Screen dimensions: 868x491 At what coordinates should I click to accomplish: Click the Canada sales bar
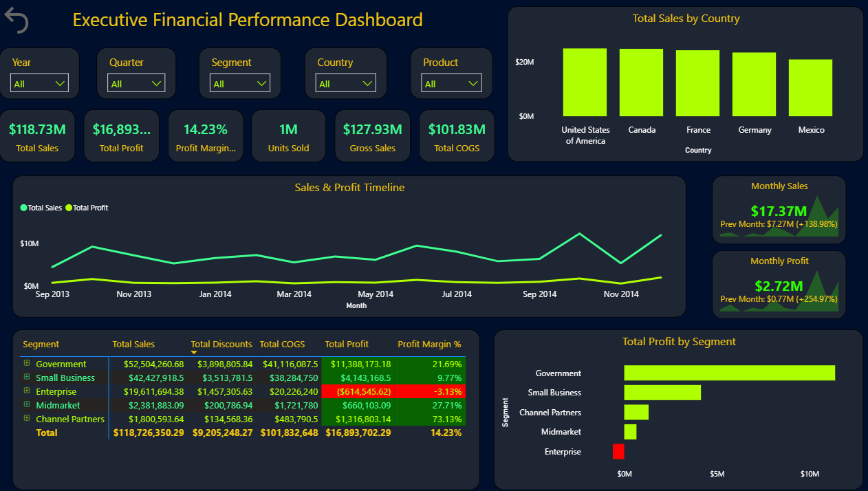pos(641,82)
